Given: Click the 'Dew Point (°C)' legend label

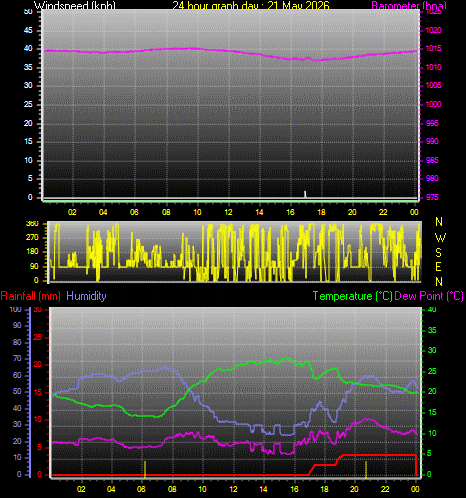Looking at the screenshot, I should [429, 296].
